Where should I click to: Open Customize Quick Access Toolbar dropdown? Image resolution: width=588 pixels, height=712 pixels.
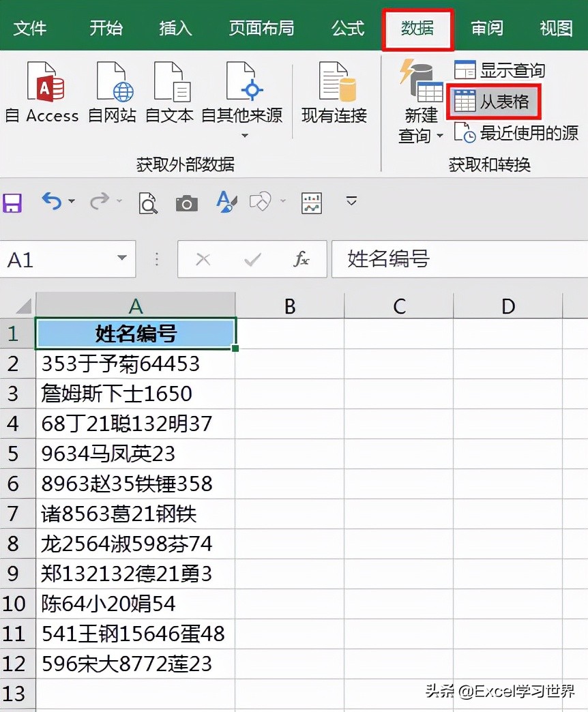click(351, 201)
